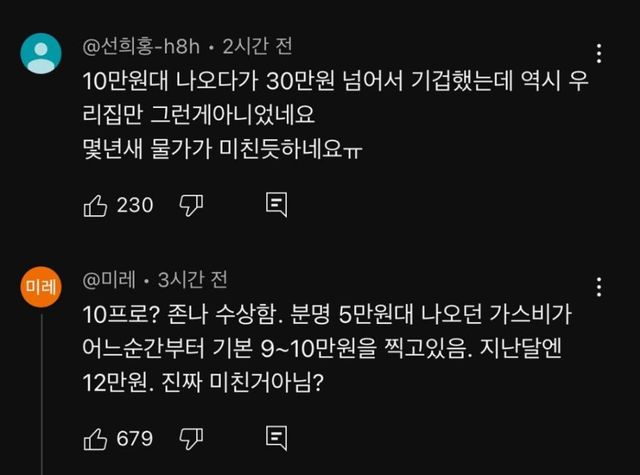Viewport: 640px width, 475px height.
Task: Dislike the comment by @선희홍-h8h
Action: click(x=191, y=205)
